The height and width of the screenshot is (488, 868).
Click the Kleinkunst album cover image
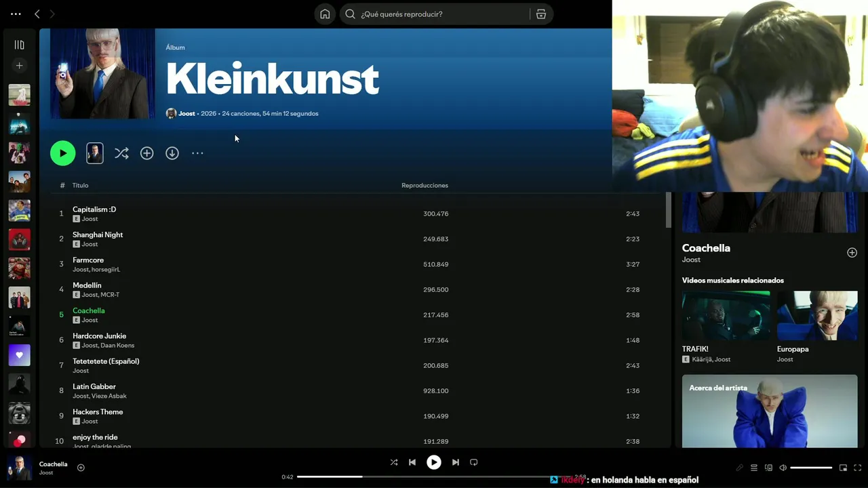[102, 74]
